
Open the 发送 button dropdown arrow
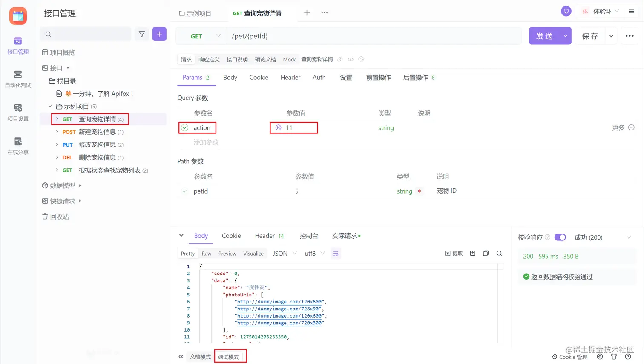pyautogui.click(x=566, y=36)
